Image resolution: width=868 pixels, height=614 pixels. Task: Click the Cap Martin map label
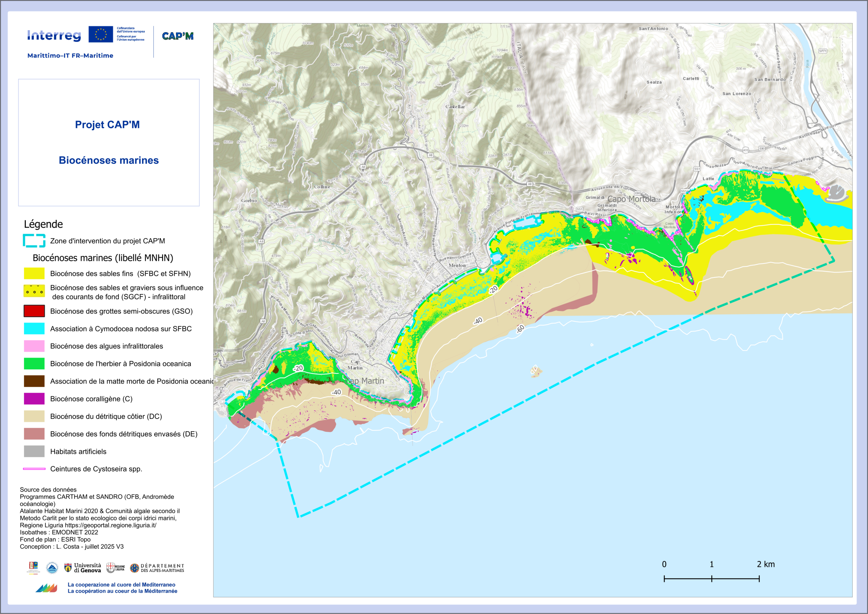coord(365,381)
